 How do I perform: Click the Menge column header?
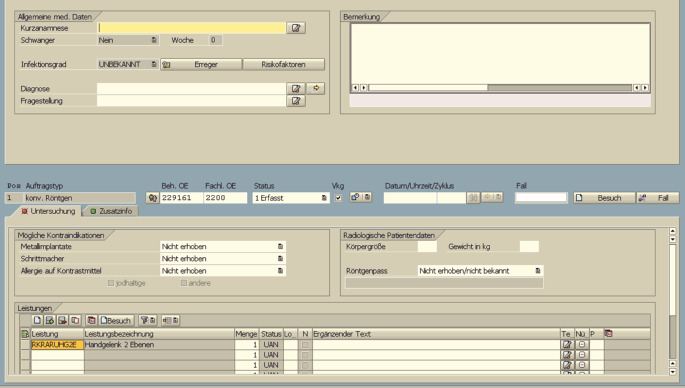pyautogui.click(x=246, y=334)
